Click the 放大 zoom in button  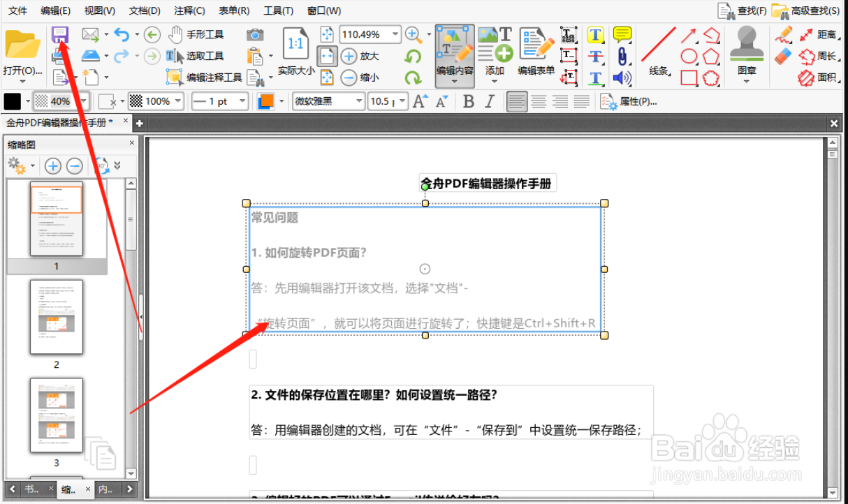(360, 56)
